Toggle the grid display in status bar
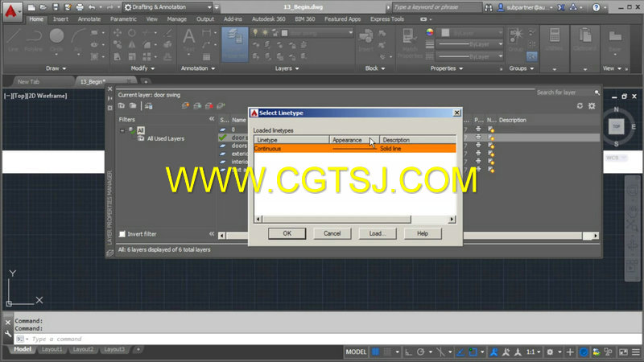Screen dimensions: 644x362 pos(375,352)
